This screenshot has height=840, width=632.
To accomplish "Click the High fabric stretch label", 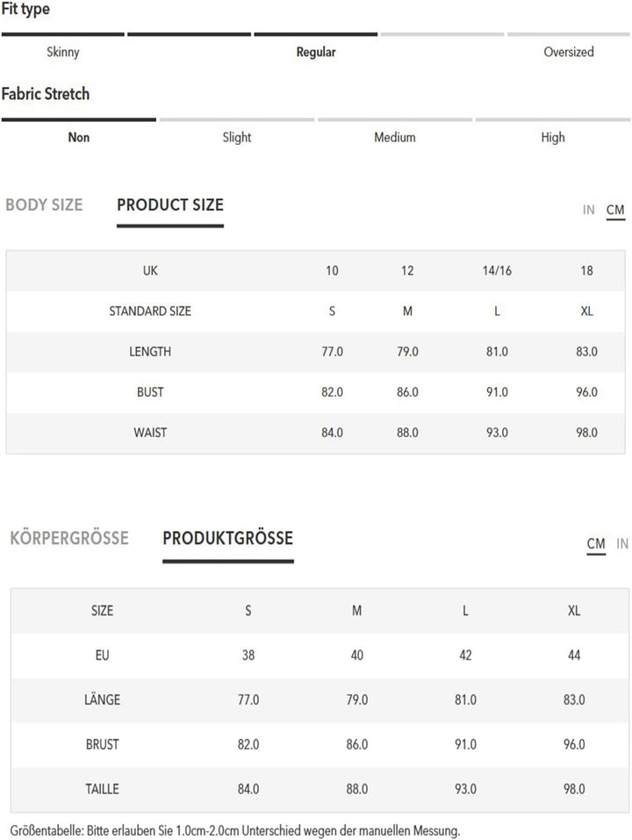I will [553, 137].
